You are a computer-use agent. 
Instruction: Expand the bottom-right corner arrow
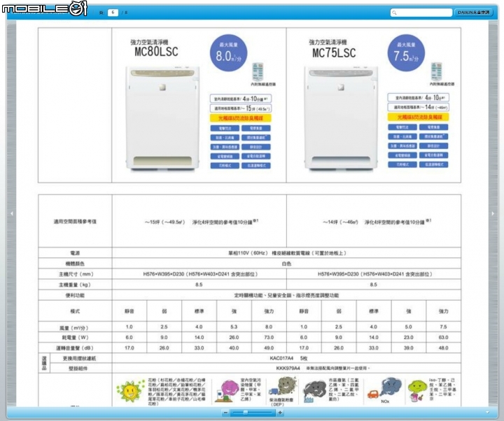(x=487, y=413)
